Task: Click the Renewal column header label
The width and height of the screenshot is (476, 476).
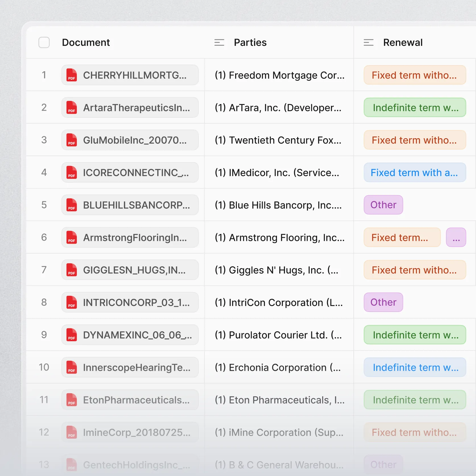Action: click(x=403, y=42)
